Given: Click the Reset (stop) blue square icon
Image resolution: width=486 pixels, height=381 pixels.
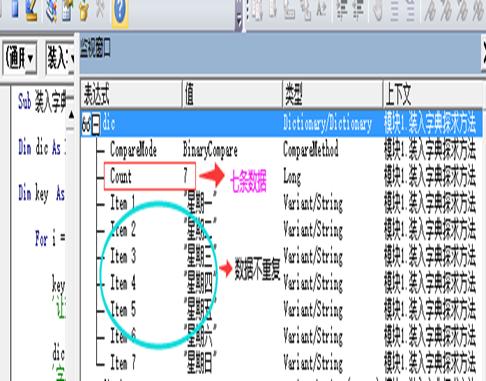Looking at the screenshot, I should coord(15,8).
